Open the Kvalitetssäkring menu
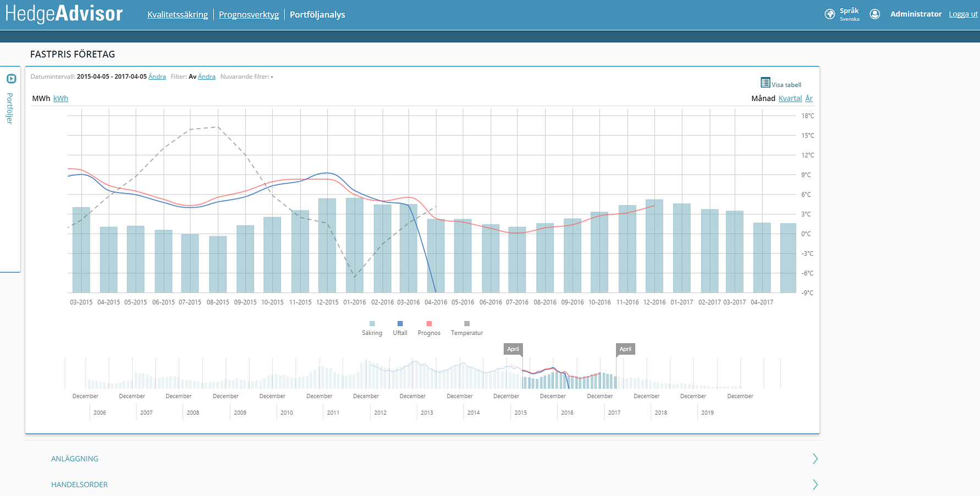This screenshot has width=980, height=496. pyautogui.click(x=178, y=15)
